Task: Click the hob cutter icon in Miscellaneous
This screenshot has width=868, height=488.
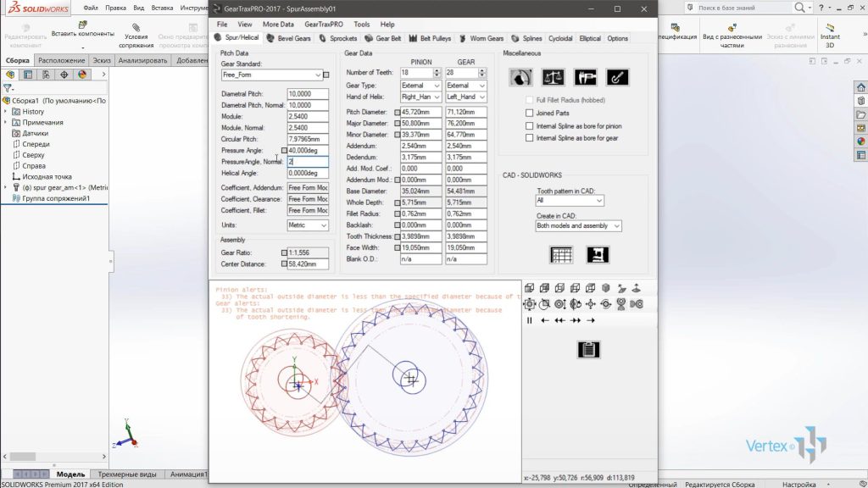Action: [521, 77]
